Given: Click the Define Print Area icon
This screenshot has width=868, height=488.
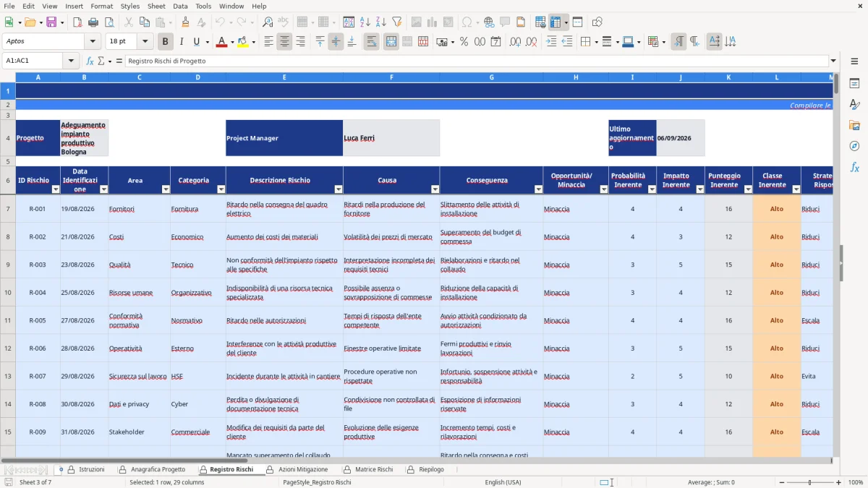Looking at the screenshot, I should (x=540, y=22).
